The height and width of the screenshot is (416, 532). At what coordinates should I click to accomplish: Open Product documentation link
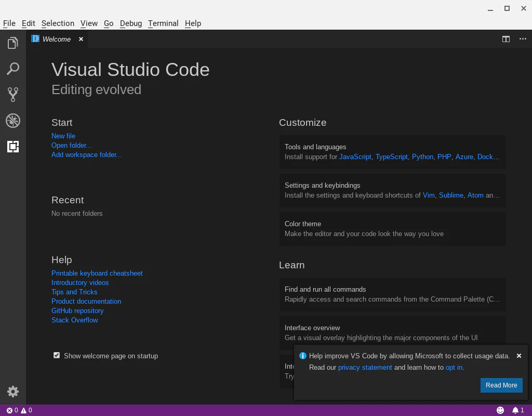coord(86,301)
